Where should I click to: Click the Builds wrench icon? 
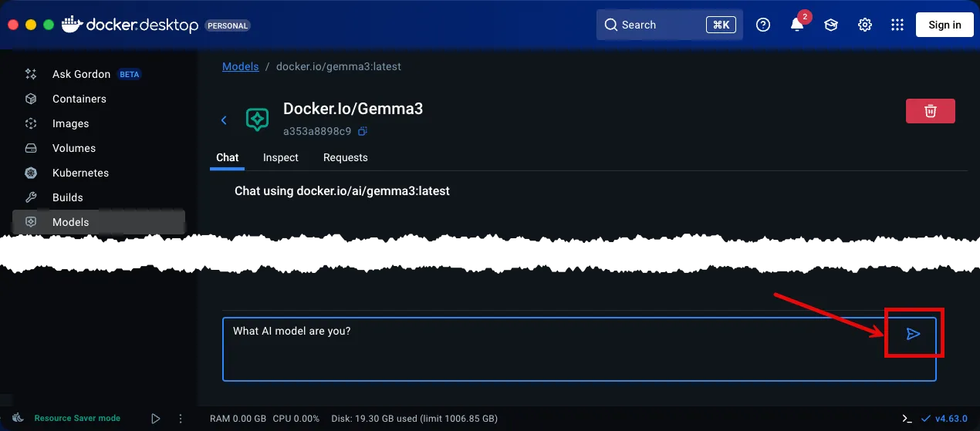31,197
